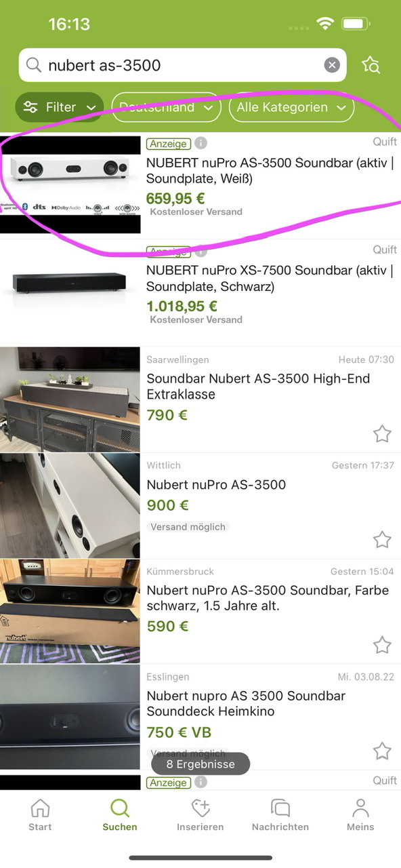Screen dimensions: 401x868
Task: Open the Nachrichten tab icon
Action: [x=280, y=808]
